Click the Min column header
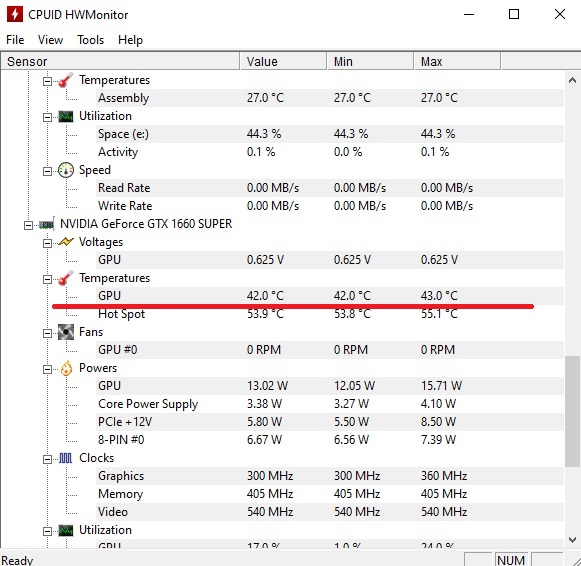This screenshot has width=581, height=566. pos(370,61)
